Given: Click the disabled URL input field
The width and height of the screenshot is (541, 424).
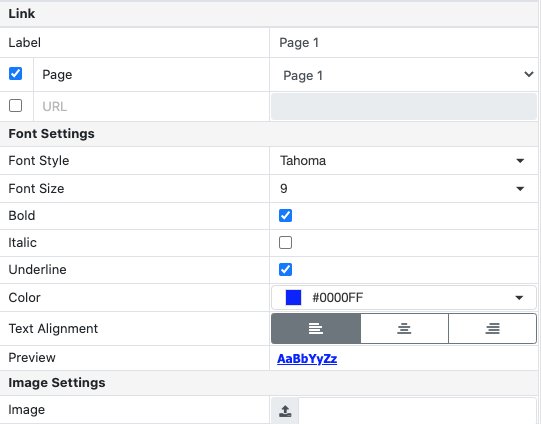Looking at the screenshot, I should (x=404, y=107).
